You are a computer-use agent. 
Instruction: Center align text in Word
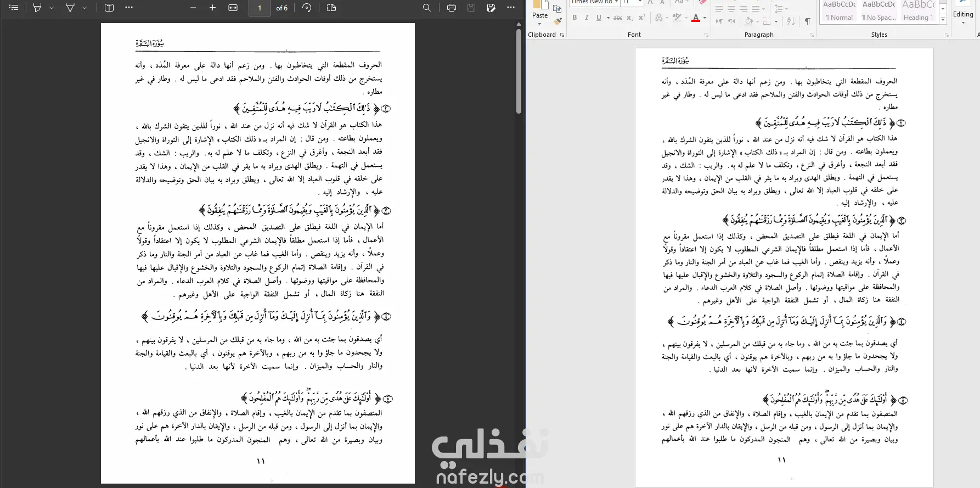[x=731, y=9]
